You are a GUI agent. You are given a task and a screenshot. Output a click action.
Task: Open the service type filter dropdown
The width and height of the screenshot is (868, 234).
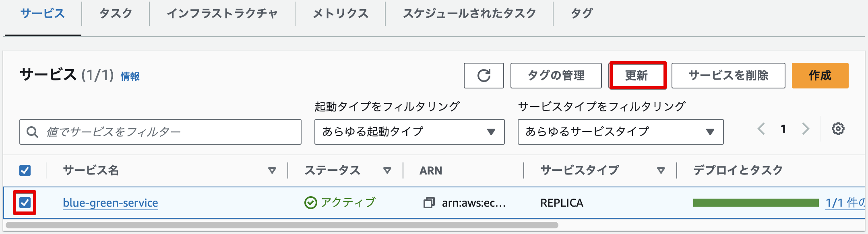[x=620, y=132]
